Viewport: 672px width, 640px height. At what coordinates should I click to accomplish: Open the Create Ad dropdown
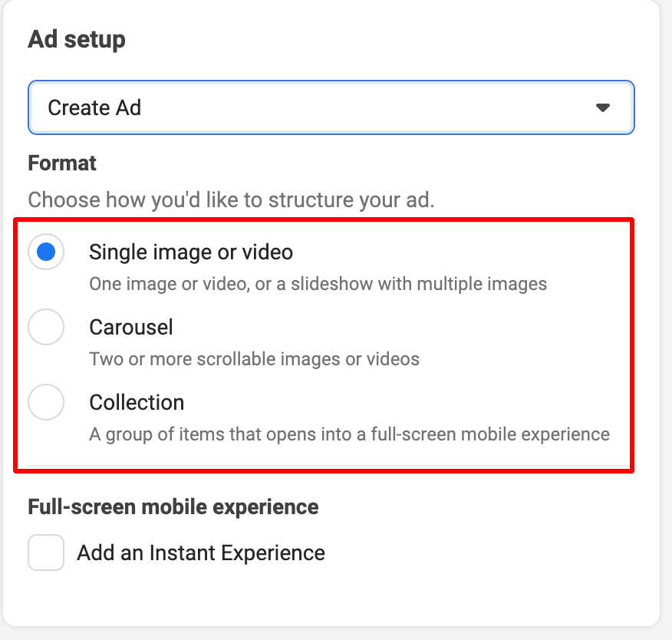coord(331,107)
